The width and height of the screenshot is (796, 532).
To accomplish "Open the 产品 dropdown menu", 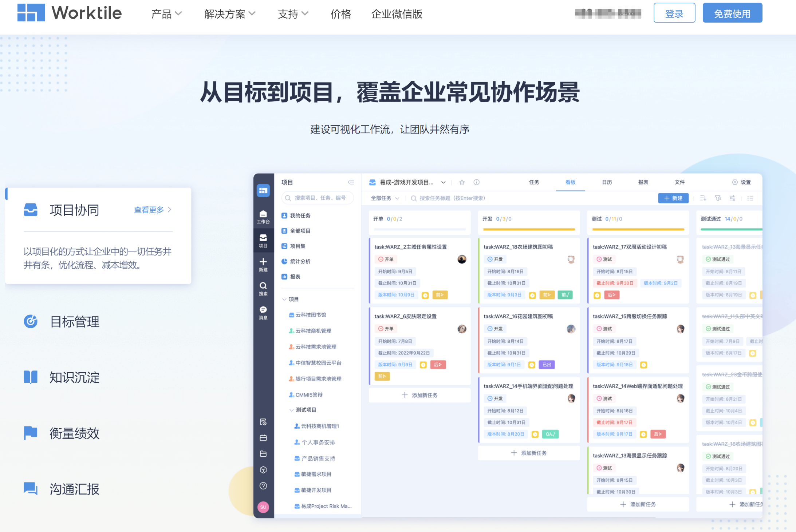I will [x=166, y=14].
